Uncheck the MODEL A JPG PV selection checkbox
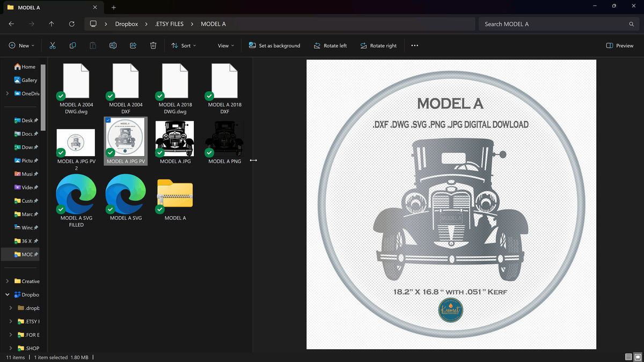The image size is (644, 362). 108,120
